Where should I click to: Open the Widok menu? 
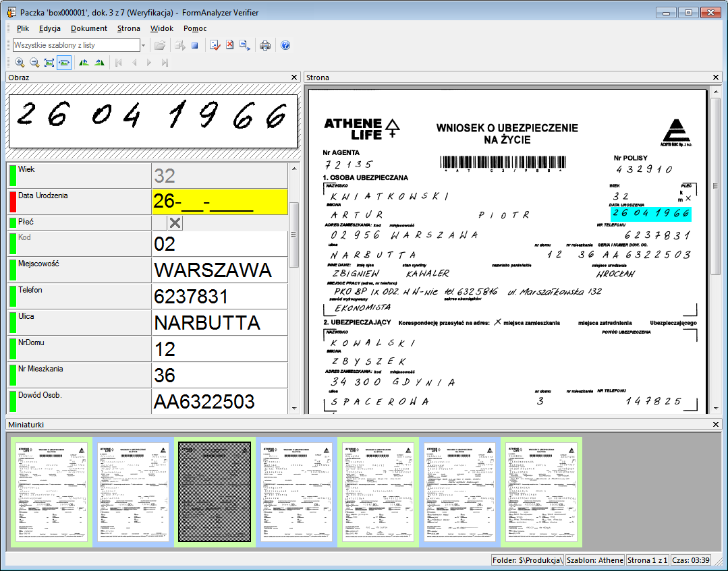point(162,28)
